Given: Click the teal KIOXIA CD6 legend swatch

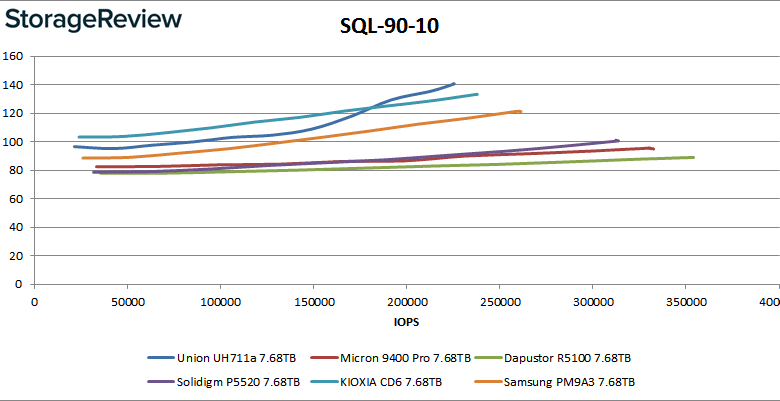Looking at the screenshot, I should [323, 382].
